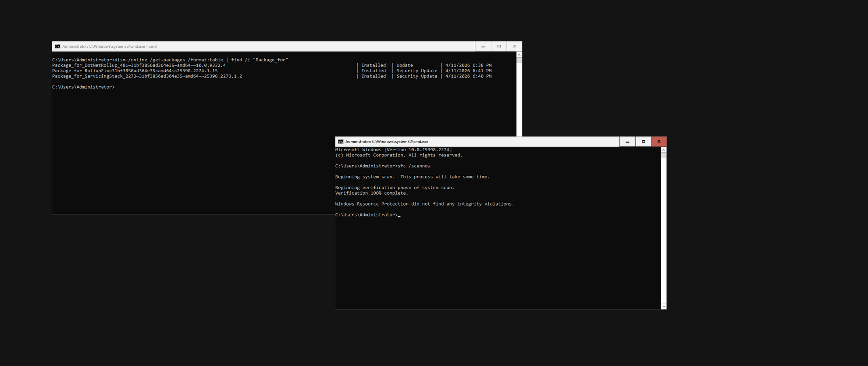The width and height of the screenshot is (868, 366).
Task: Click "Microsoft Windows [Version 10.0.25398.2274]" line
Action: (x=393, y=150)
